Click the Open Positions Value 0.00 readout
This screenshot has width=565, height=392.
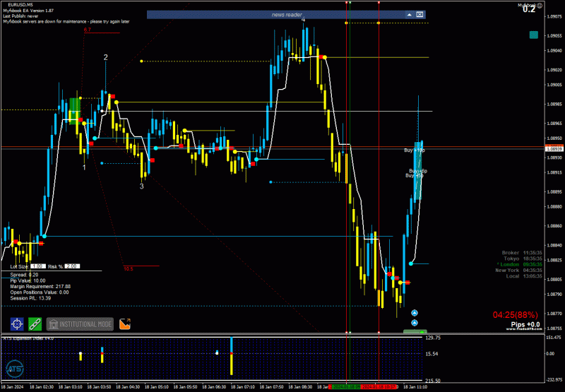pos(40,292)
